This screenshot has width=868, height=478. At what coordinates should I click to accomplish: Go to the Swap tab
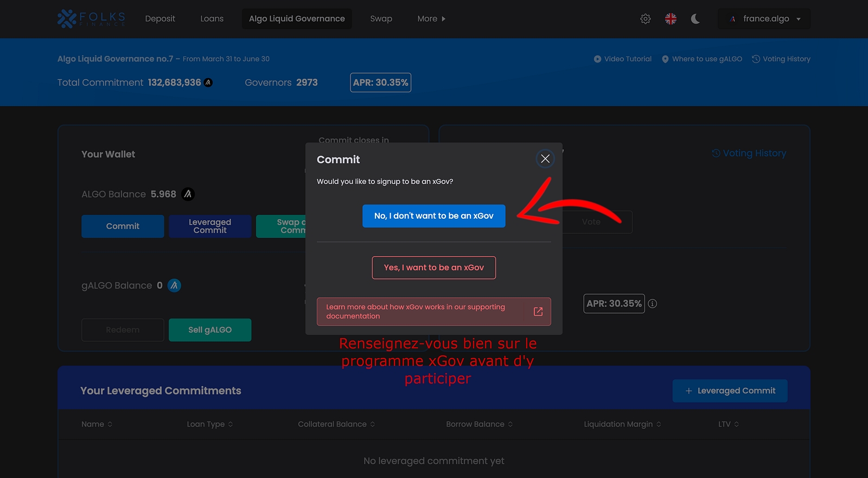381,19
